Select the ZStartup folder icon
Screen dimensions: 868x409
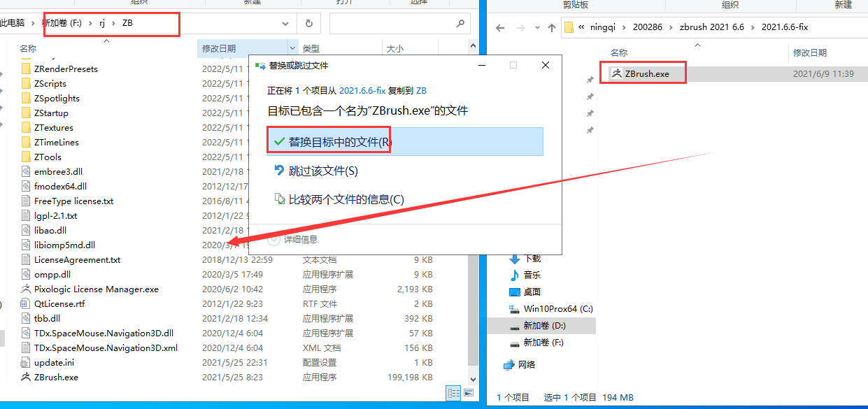[x=27, y=113]
